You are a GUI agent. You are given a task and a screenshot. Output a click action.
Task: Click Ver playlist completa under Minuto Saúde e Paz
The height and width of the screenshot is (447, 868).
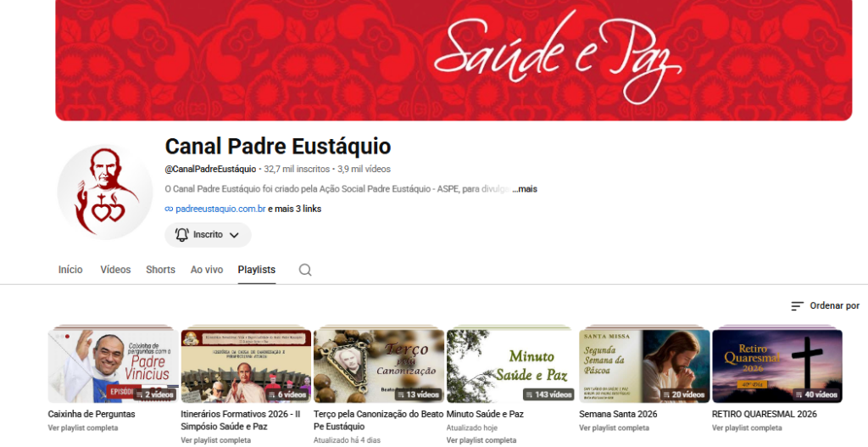pyautogui.click(x=481, y=440)
